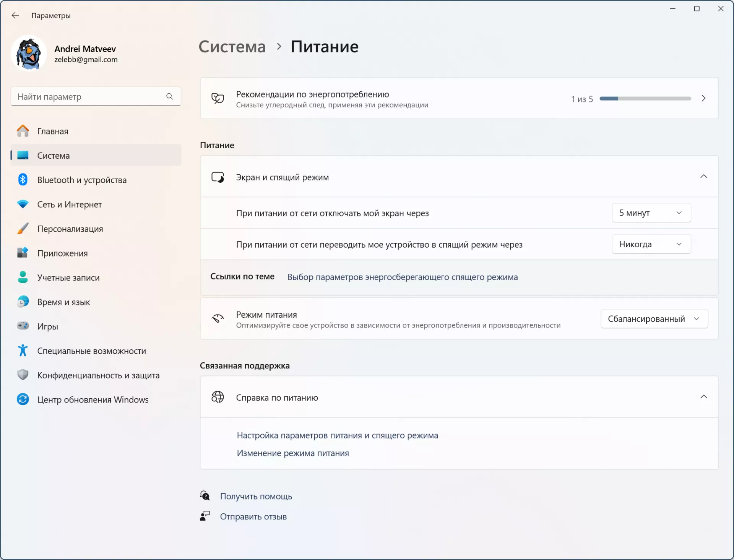The height and width of the screenshot is (560, 734).
Task: Go back with the arrow icon
Action: [15, 15]
